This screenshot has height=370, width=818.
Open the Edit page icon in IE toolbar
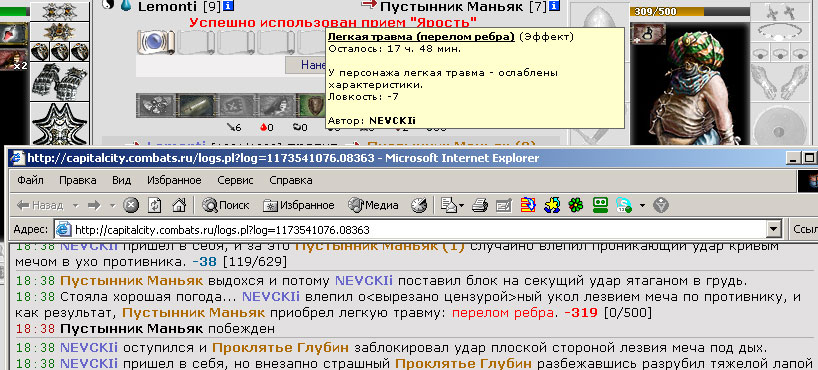click(503, 206)
